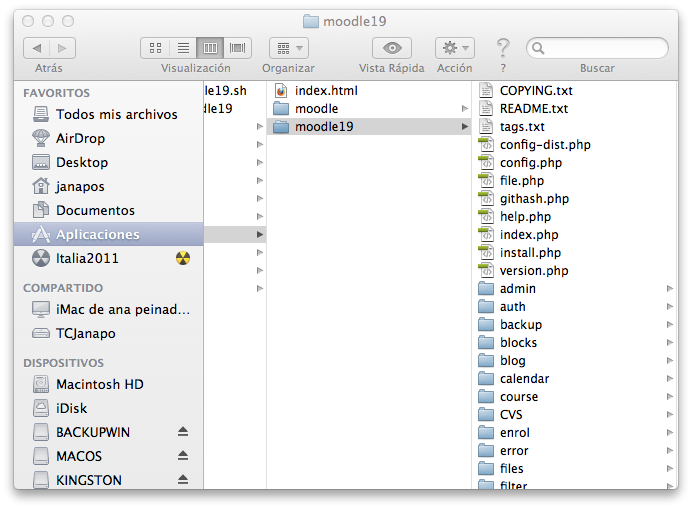Click the back navigation arrow
The width and height of the screenshot is (692, 509).
(x=37, y=48)
